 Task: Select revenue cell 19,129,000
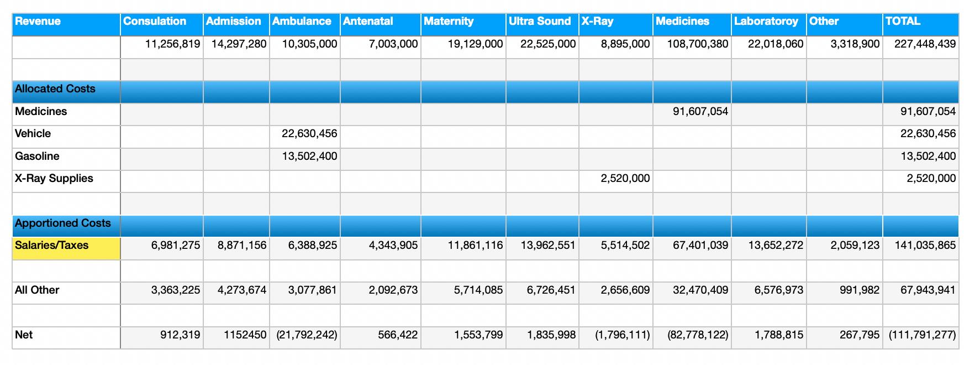pos(463,48)
